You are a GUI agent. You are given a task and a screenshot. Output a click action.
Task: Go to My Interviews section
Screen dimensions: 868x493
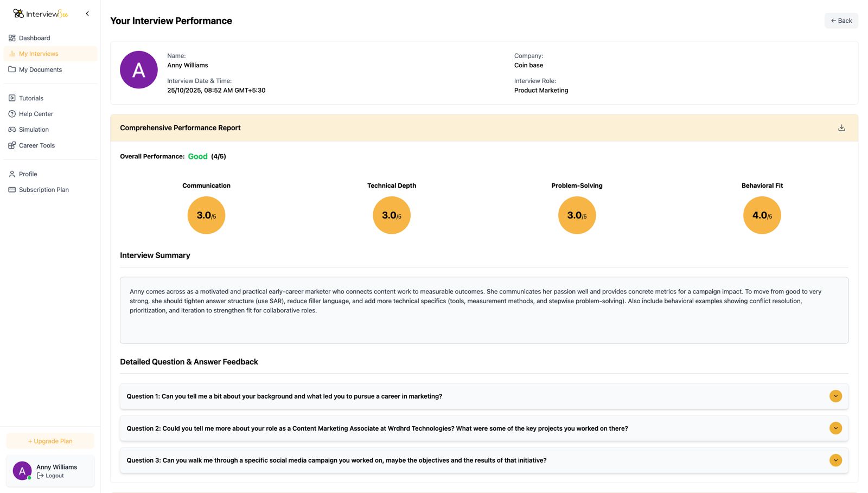pos(39,54)
